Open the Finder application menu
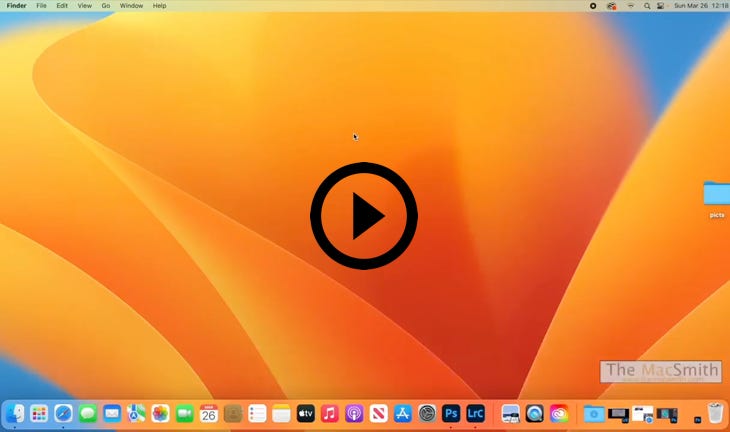The height and width of the screenshot is (432, 730). pos(16,6)
